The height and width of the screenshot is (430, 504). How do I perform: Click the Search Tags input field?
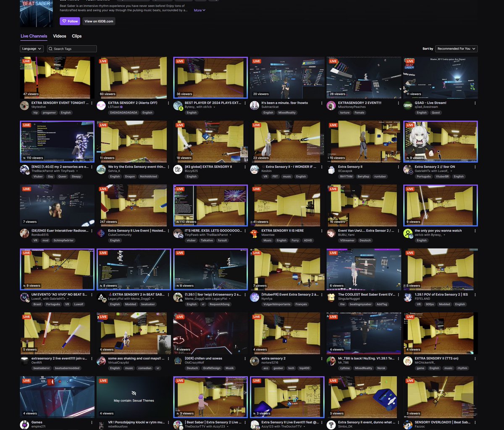coord(72,49)
